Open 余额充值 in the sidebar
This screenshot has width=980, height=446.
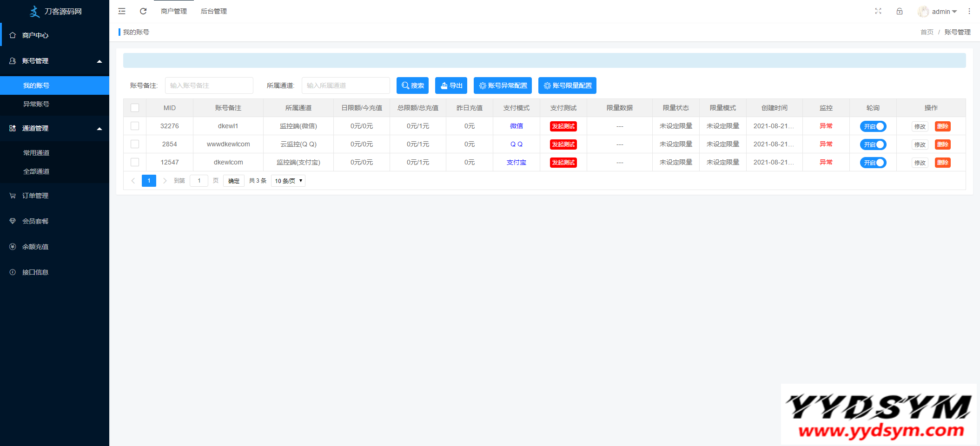click(x=35, y=247)
